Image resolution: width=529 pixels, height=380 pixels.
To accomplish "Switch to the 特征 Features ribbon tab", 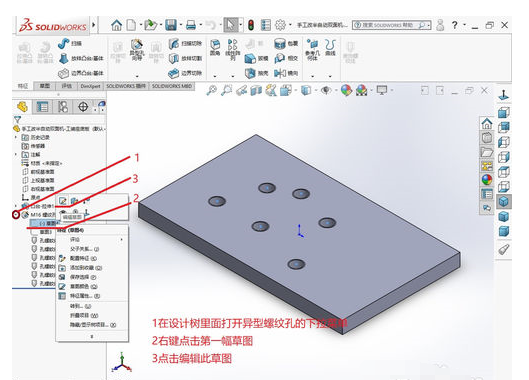I will pos(23,86).
